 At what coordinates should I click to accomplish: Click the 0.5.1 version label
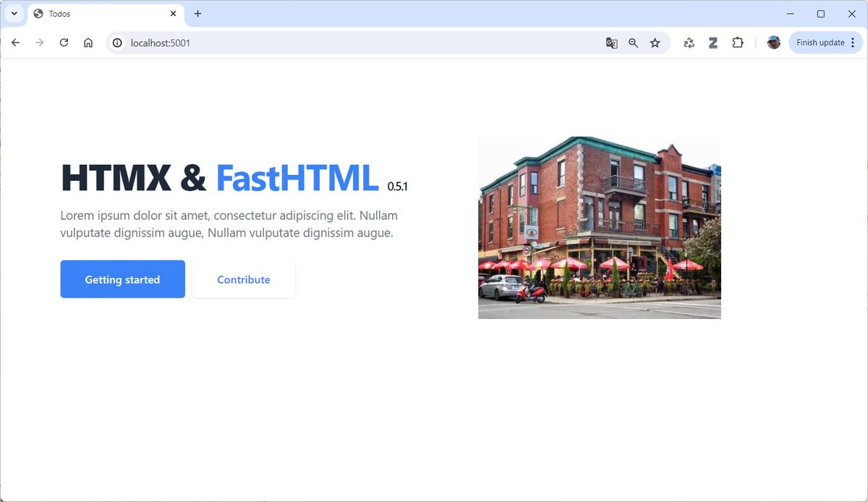pyautogui.click(x=397, y=187)
